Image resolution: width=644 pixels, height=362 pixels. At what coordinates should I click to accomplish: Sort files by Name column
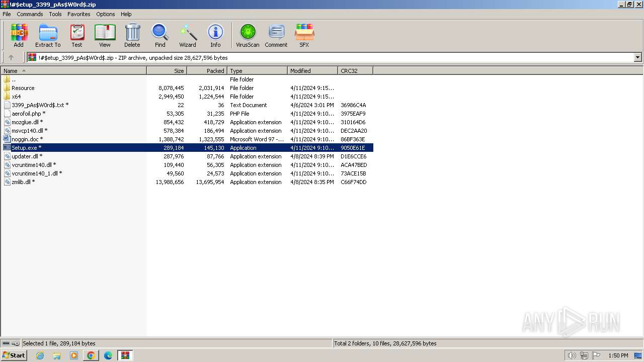[73, 71]
